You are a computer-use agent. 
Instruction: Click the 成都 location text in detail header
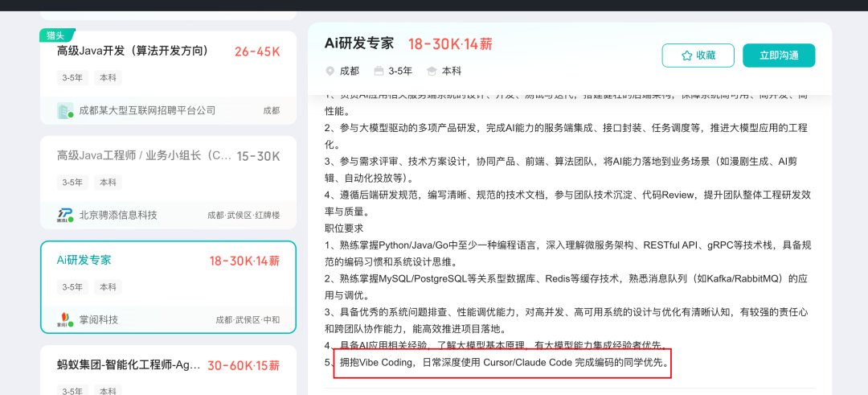pyautogui.click(x=350, y=71)
